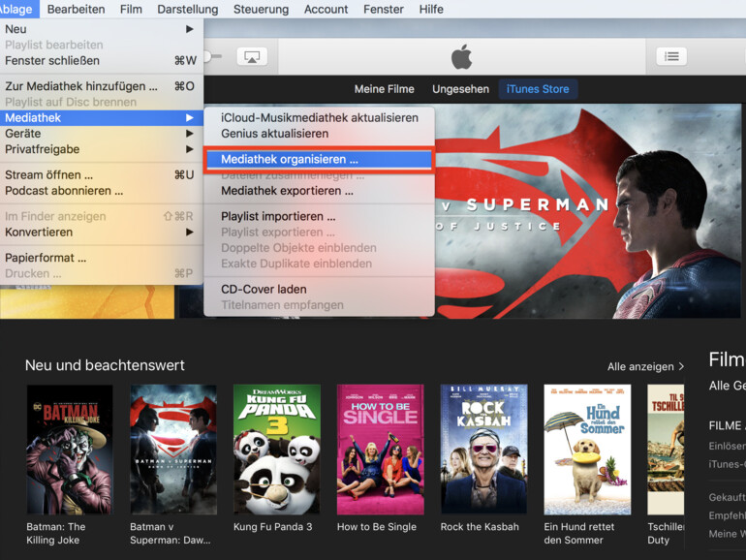Open the Hilfe menu
The image size is (746, 560).
[x=431, y=9]
